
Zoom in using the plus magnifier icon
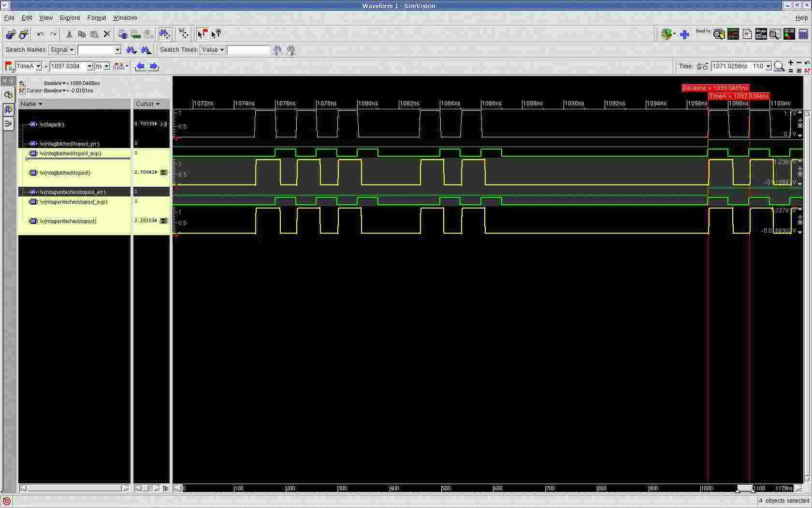(791, 63)
